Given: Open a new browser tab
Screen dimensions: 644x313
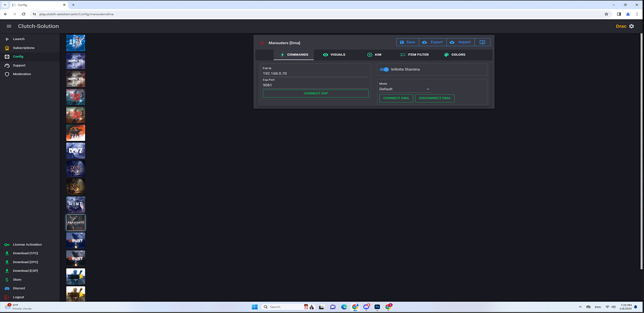Looking at the screenshot, I should [x=73, y=5].
